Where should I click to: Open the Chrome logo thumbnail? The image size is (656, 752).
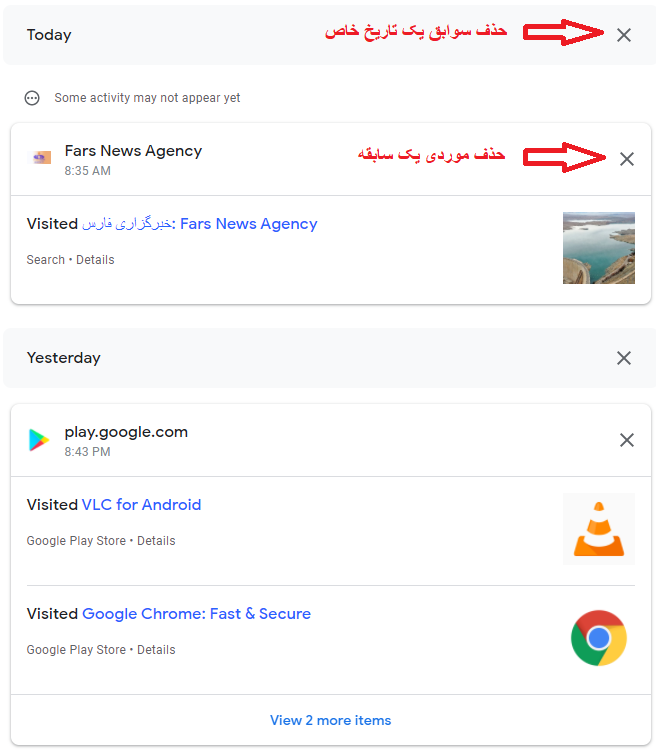click(598, 638)
